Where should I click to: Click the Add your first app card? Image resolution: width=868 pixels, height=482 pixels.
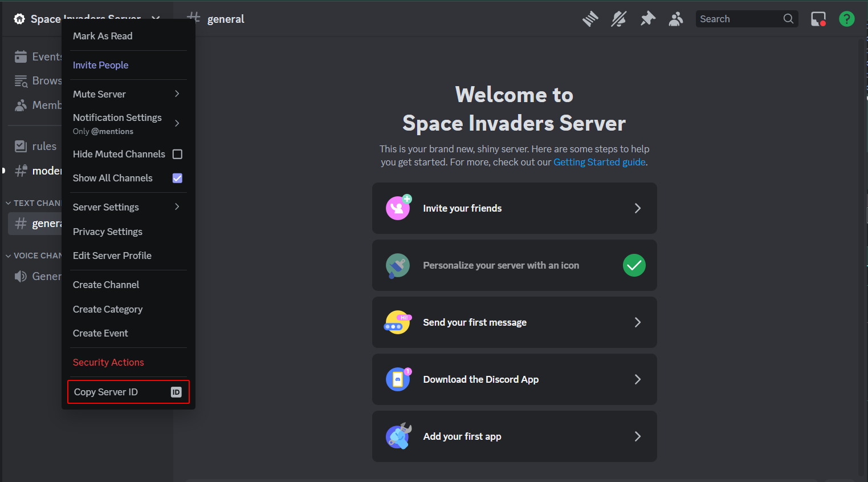514,436
